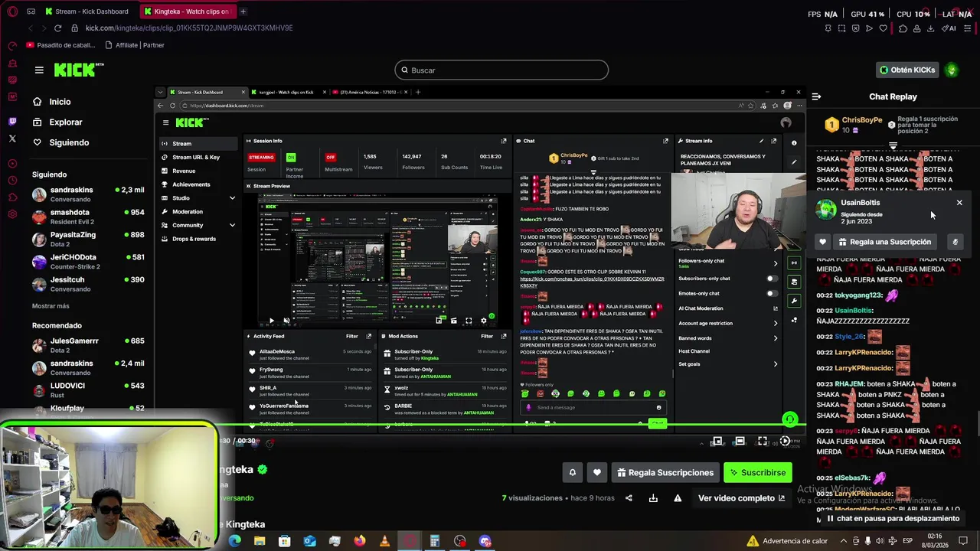
Task: Report the clip with the warning triangle icon
Action: pos(678,498)
